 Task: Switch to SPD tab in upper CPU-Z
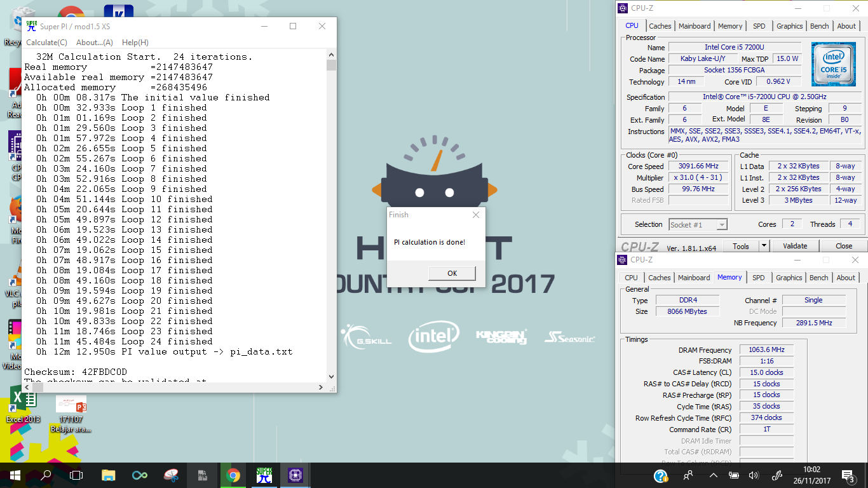pos(759,26)
